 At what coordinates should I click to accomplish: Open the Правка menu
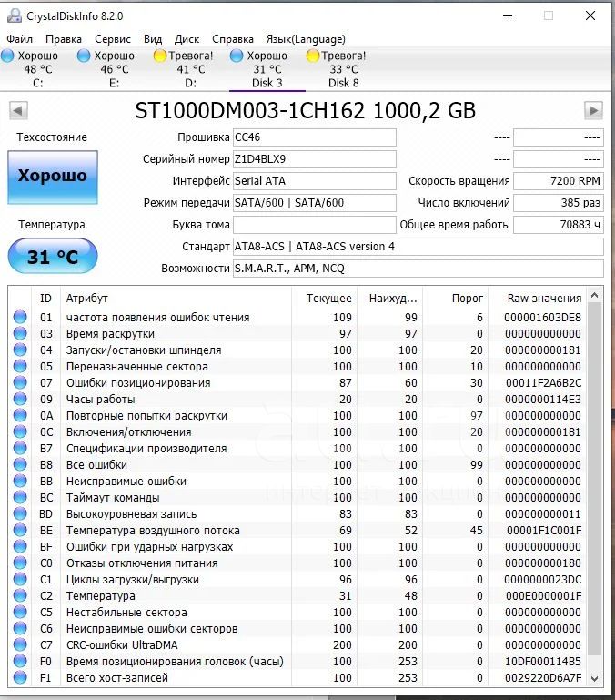point(64,39)
